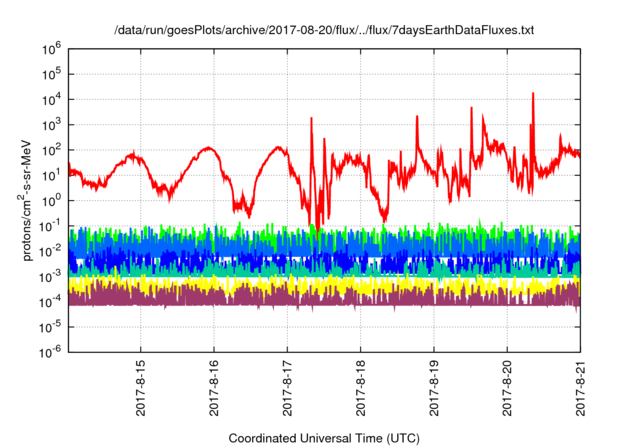
Task: Click the file path title above the chart
Action: click(324, 30)
